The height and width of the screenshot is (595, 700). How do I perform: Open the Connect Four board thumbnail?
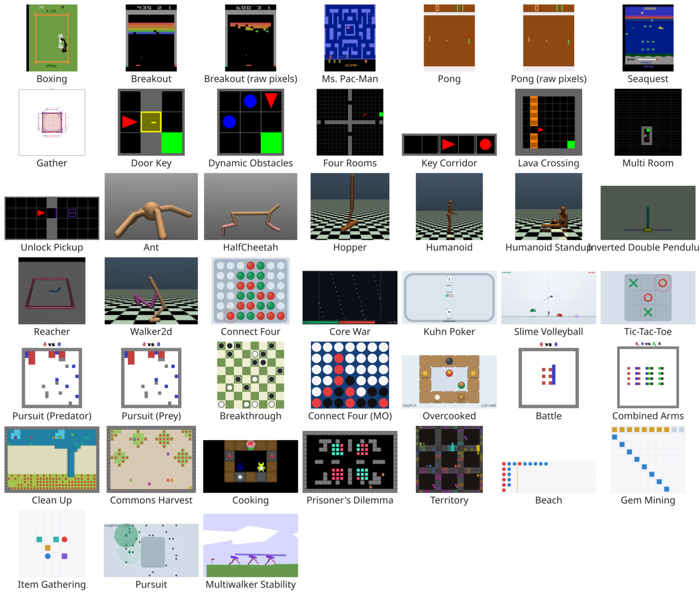(251, 291)
